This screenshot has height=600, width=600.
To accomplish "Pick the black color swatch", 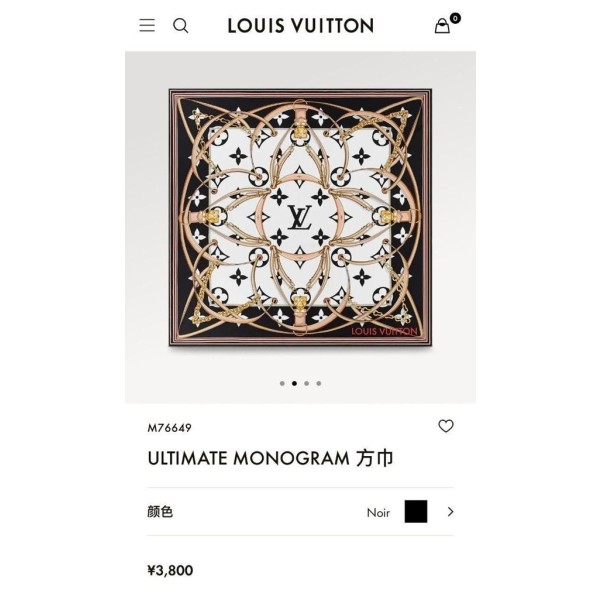I will point(416,511).
